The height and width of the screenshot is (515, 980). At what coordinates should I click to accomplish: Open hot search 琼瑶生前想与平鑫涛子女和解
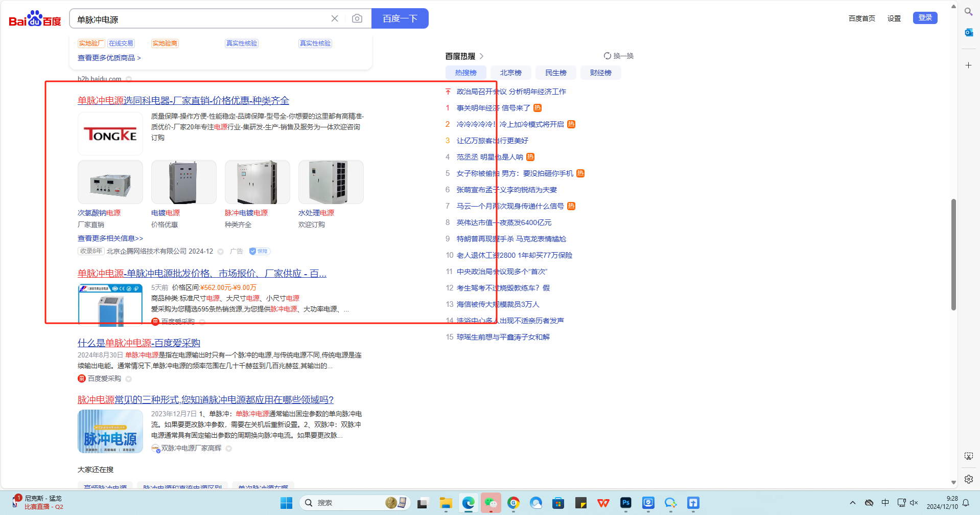tap(503, 337)
